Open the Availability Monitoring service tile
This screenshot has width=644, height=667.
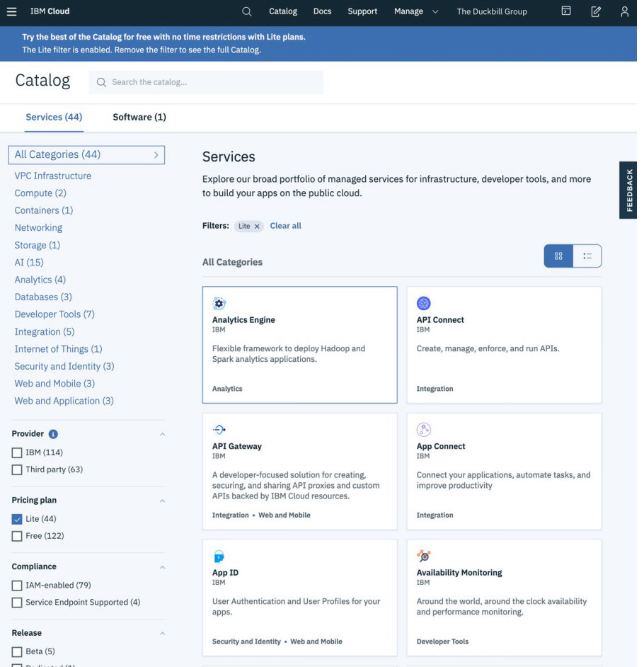(x=504, y=598)
